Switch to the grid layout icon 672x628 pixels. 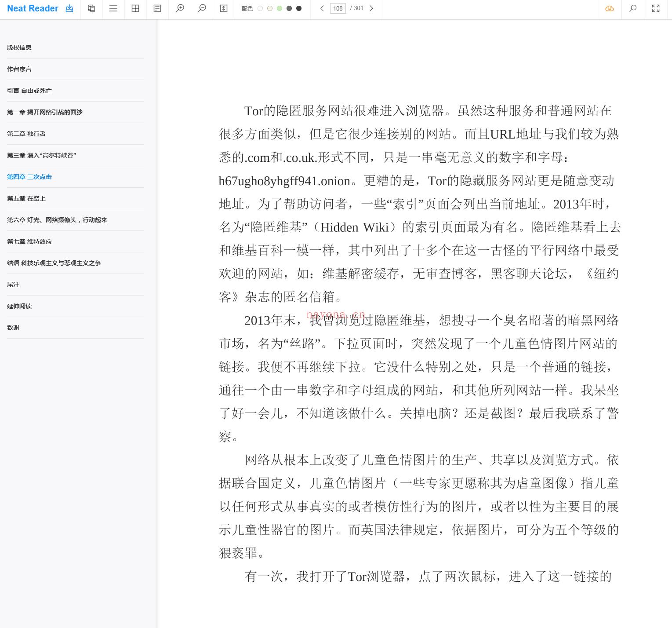point(135,8)
